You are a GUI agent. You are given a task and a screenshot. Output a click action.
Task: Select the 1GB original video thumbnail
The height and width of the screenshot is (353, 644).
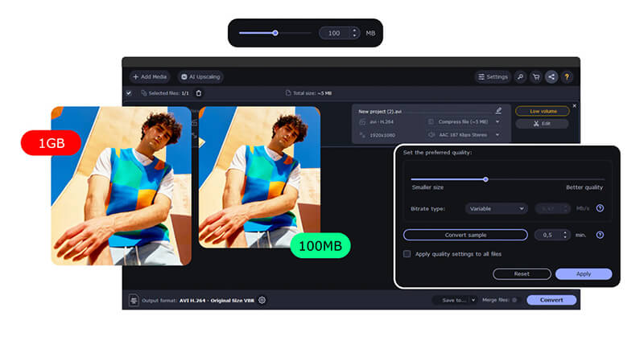click(x=122, y=186)
